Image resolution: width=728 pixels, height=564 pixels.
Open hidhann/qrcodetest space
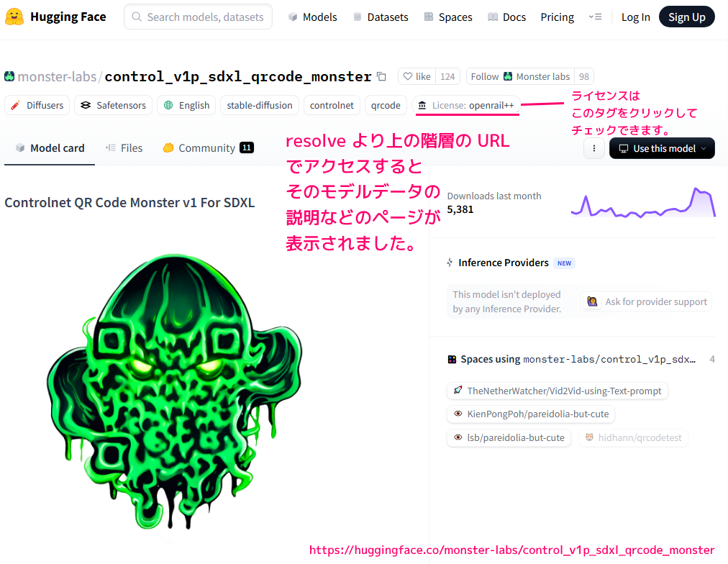pyautogui.click(x=633, y=437)
